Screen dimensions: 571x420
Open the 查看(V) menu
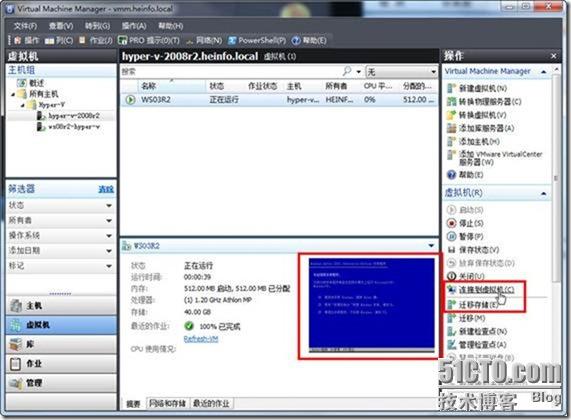coord(61,26)
